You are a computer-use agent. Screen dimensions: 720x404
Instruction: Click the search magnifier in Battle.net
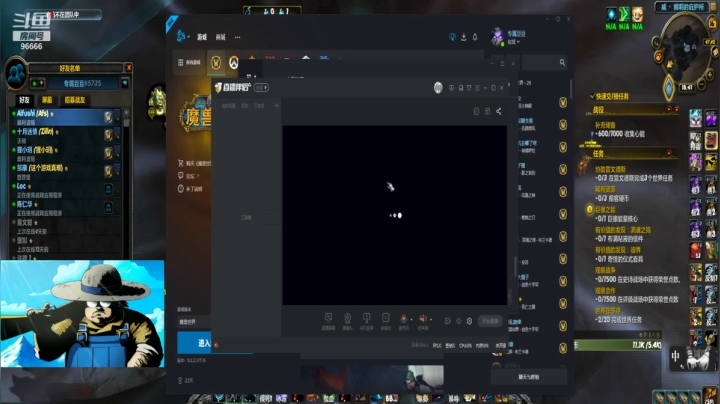(562, 62)
